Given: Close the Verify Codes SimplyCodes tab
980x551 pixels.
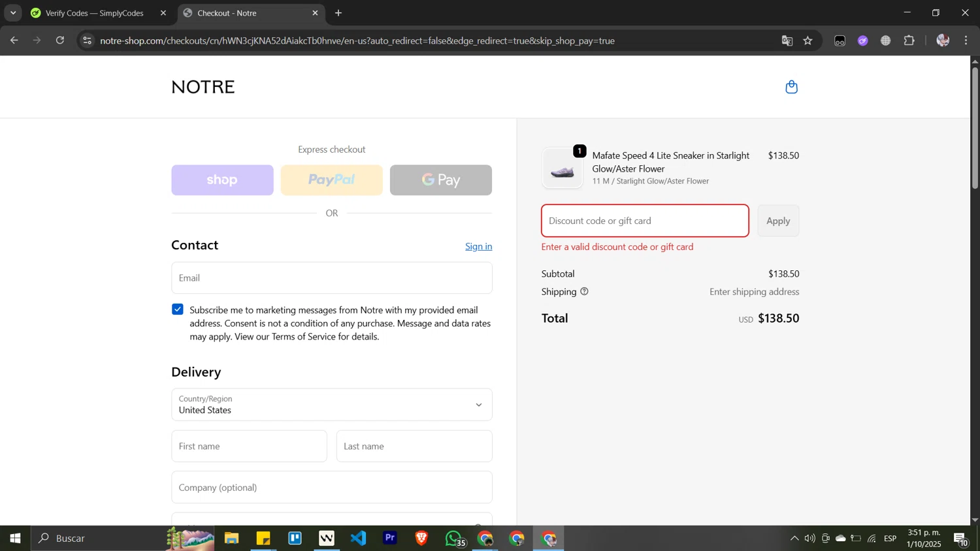Looking at the screenshot, I should pyautogui.click(x=163, y=13).
